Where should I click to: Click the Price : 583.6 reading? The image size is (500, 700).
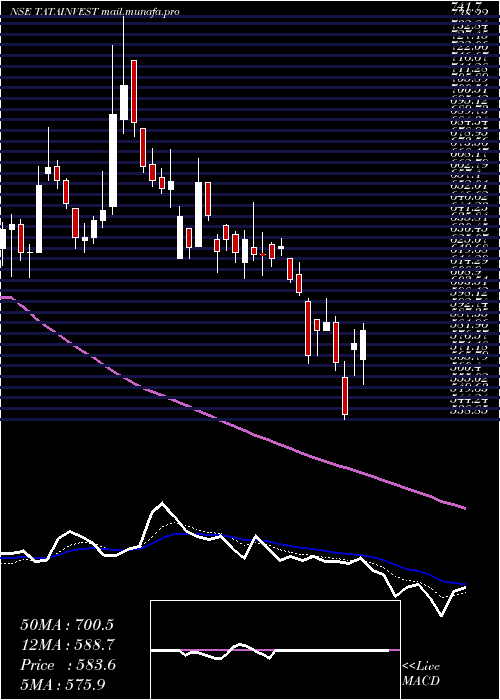(x=68, y=665)
